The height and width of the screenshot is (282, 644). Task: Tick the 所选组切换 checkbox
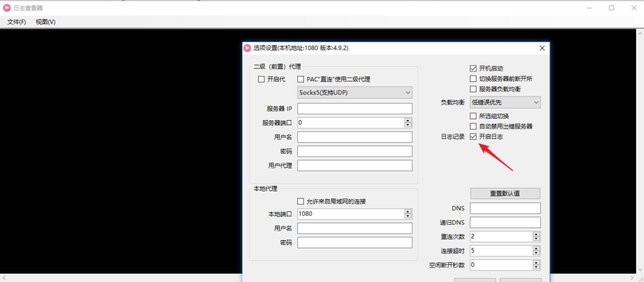point(473,116)
